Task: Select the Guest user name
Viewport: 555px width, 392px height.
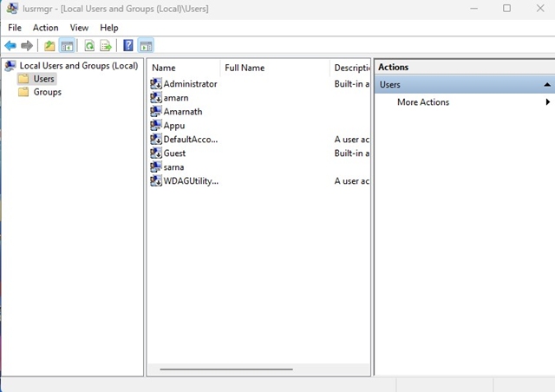Action: tap(174, 153)
